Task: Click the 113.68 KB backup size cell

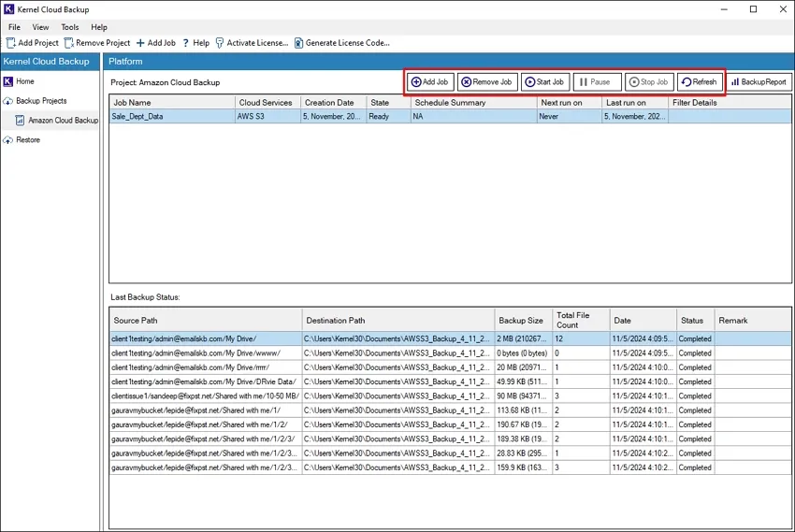Action: point(524,410)
